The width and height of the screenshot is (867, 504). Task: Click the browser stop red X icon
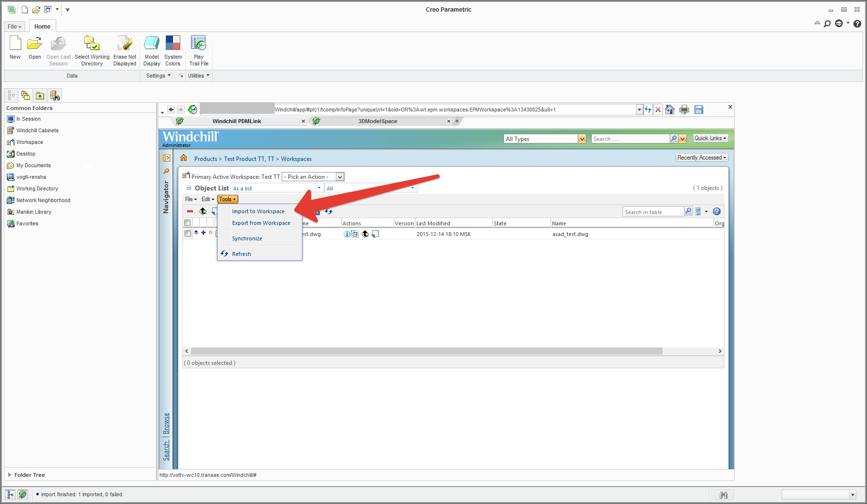click(658, 110)
